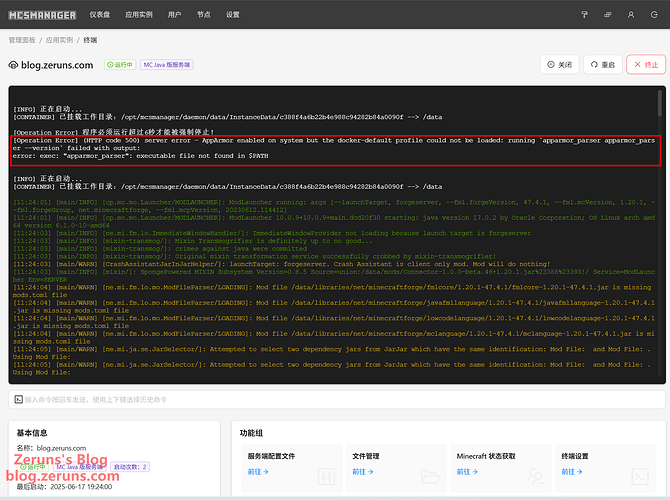Viewport: 670px width, 500px height.
Task: Click the red 终止 kill button
Action: [646, 65]
